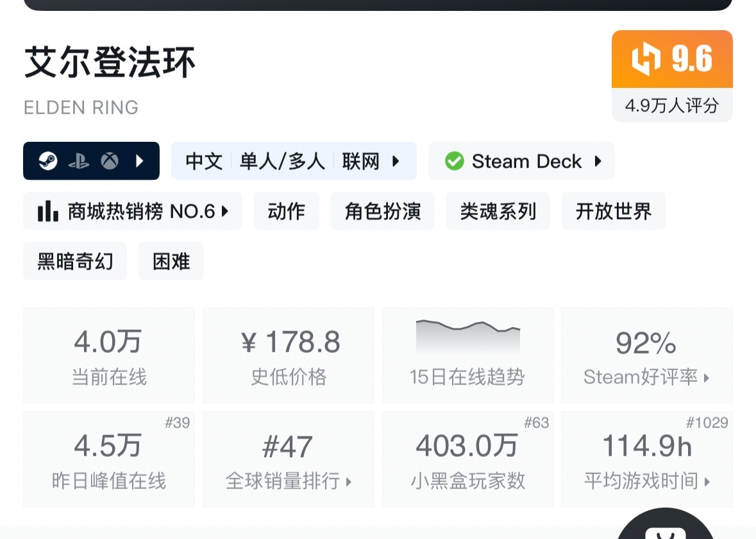
Task: Expand the platform list arrow
Action: (140, 160)
